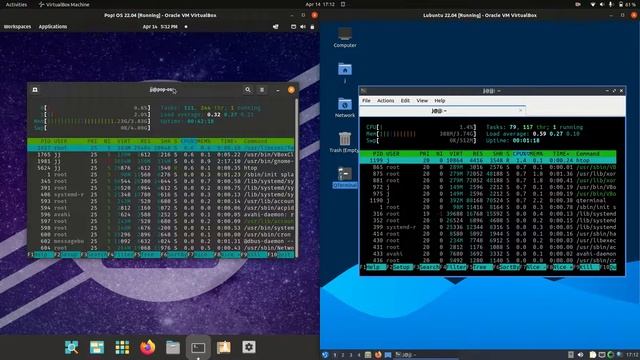Image resolution: width=640 pixels, height=360 pixels.
Task: Click the volume icon in Pop!_OS top bar
Action: [303, 27]
